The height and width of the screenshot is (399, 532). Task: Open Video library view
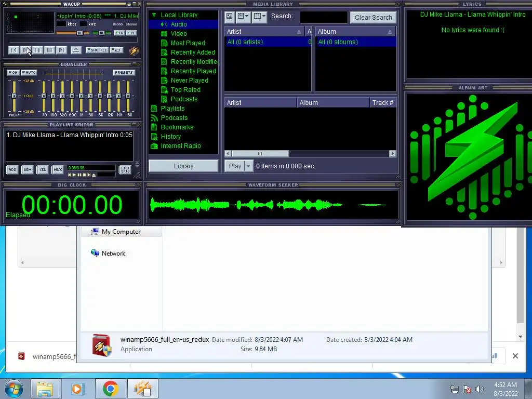tap(179, 34)
